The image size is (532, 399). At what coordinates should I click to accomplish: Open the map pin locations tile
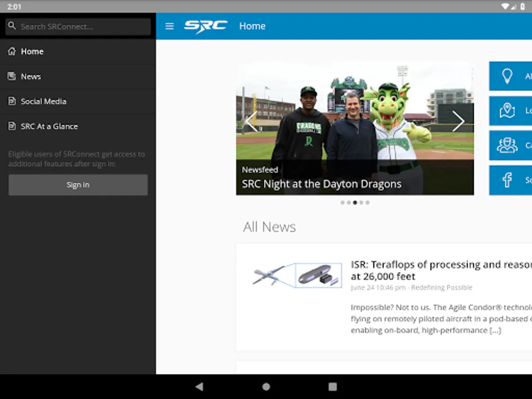click(x=511, y=111)
